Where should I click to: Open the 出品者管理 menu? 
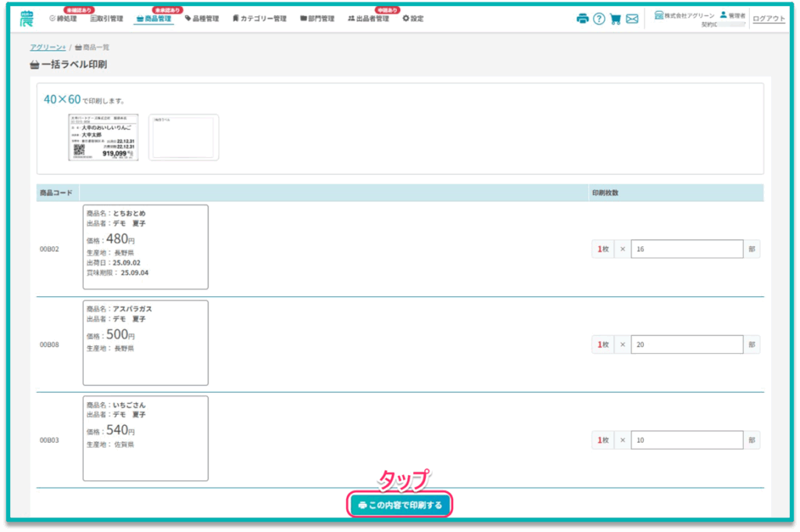[x=368, y=19]
